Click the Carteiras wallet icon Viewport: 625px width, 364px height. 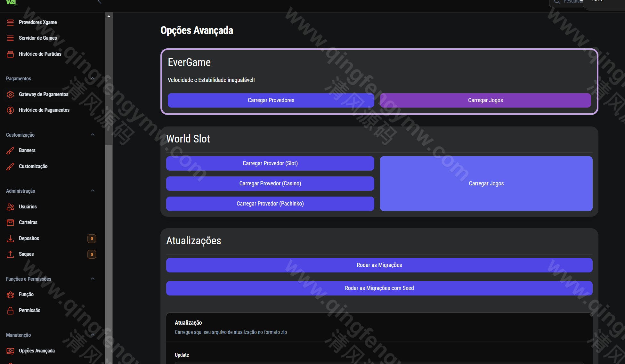[x=10, y=222]
